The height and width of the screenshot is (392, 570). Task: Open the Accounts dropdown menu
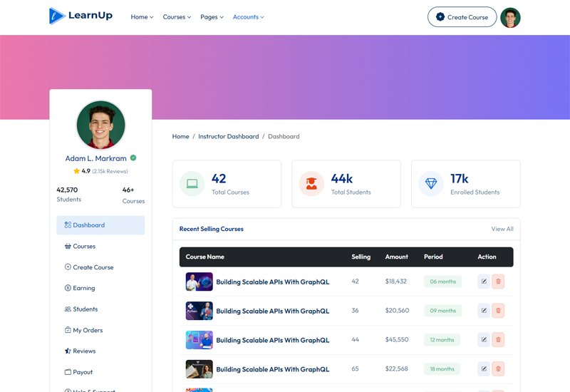pyautogui.click(x=248, y=17)
